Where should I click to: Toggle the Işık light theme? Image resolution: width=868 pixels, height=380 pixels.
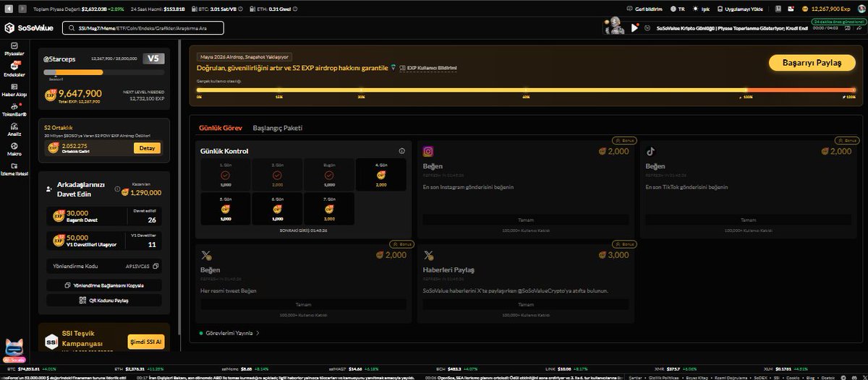(x=699, y=9)
